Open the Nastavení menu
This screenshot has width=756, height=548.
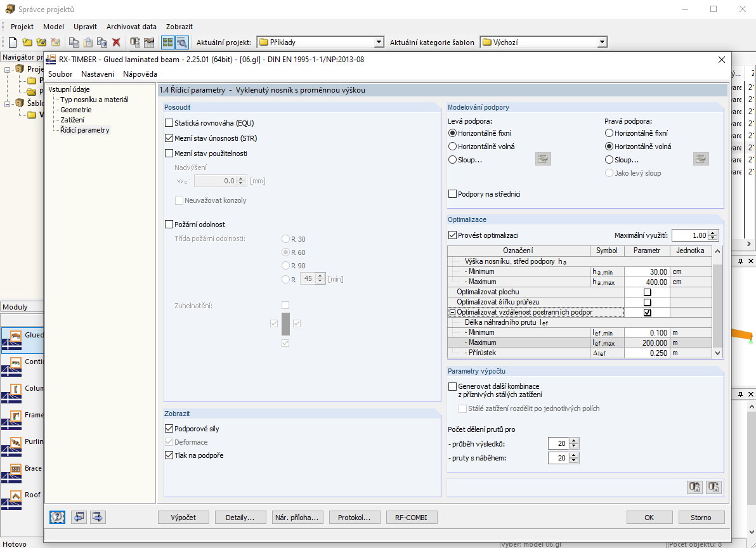98,74
